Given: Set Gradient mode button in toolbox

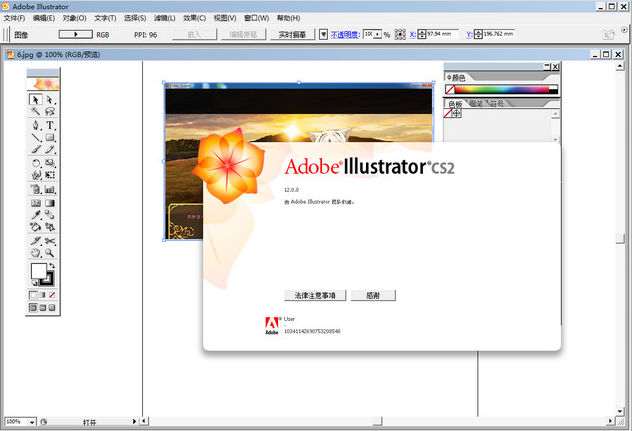Looking at the screenshot, I should pos(42,295).
